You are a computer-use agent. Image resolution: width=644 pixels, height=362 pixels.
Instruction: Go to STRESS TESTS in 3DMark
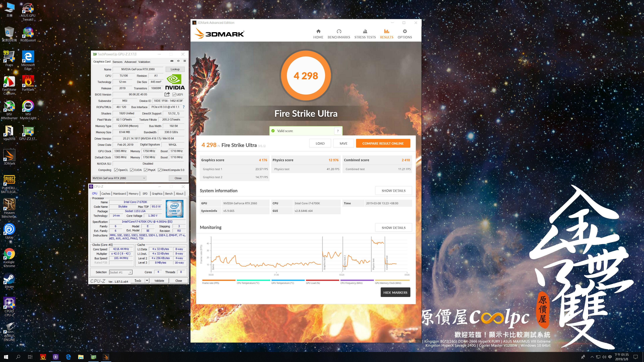click(x=365, y=34)
